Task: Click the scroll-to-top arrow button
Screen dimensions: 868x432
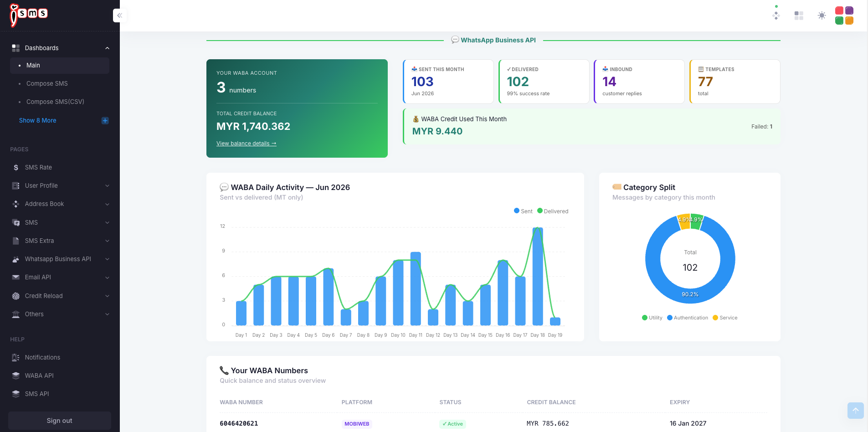Action: (x=856, y=411)
